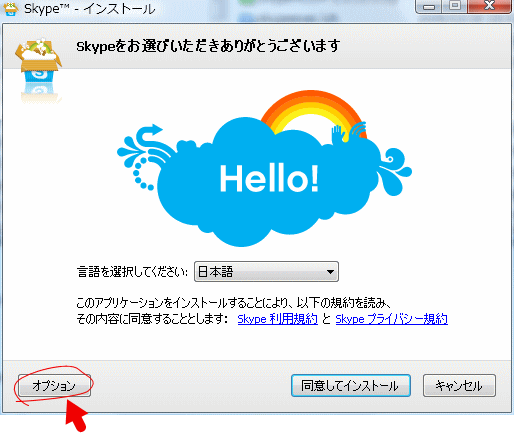Click the header text Skypeをお選びいただき

[208, 46]
